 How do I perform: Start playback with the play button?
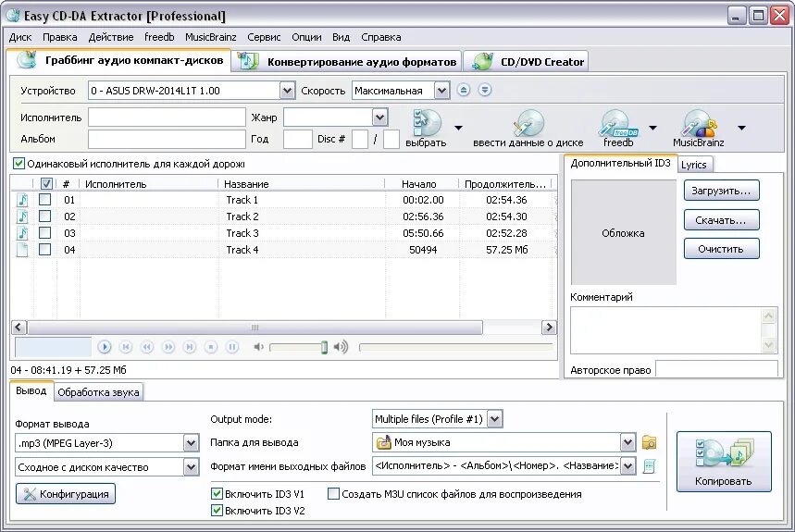[105, 347]
